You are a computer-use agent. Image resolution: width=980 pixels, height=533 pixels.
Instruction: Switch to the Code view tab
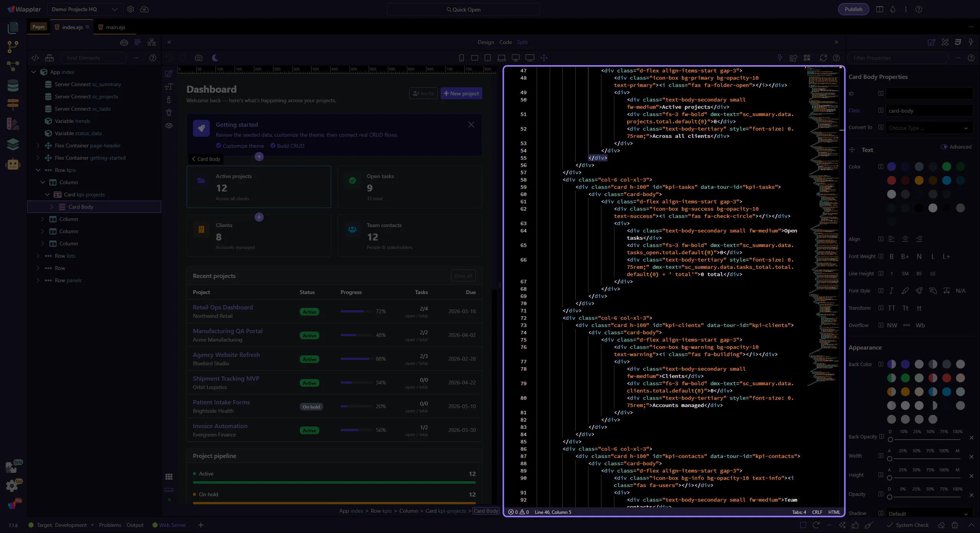(505, 42)
